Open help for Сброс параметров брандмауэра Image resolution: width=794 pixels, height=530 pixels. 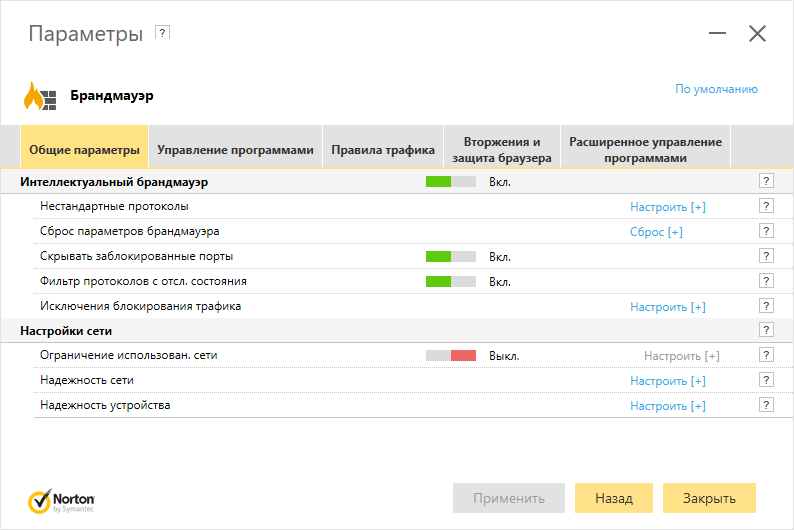click(766, 231)
